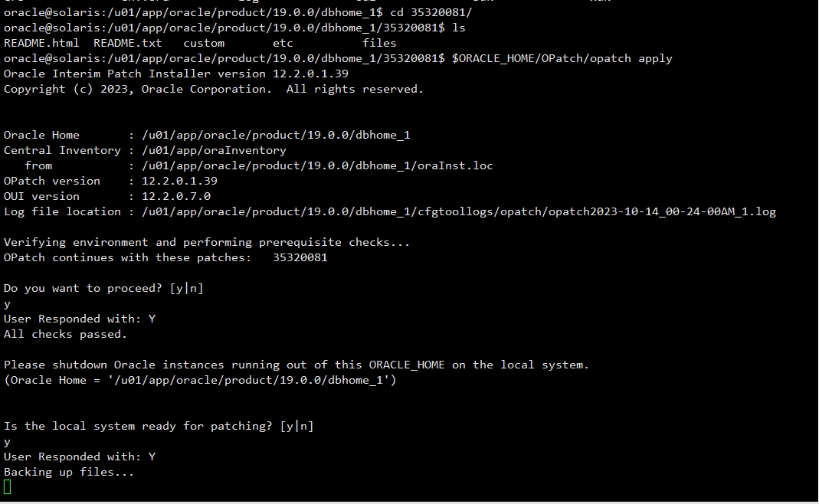Click the custom directory in ls output
Image resolution: width=819 pixels, height=504 pixels.
[x=204, y=43]
